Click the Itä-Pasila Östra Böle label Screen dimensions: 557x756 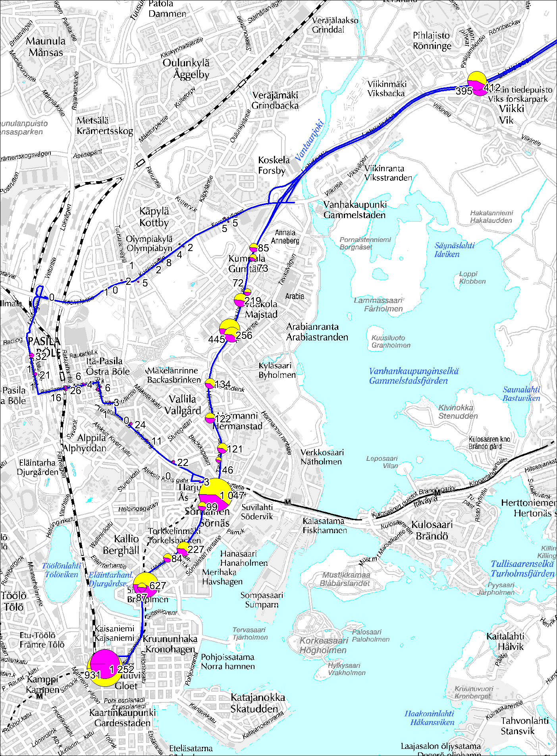click(108, 366)
